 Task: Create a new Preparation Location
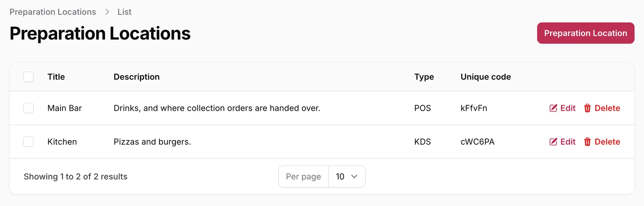[x=586, y=33]
